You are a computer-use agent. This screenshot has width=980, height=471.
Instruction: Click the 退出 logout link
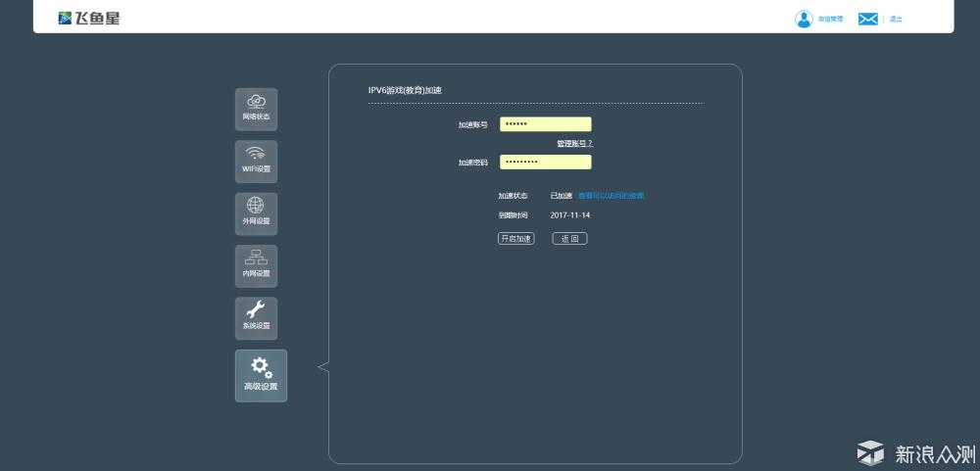[x=896, y=20]
